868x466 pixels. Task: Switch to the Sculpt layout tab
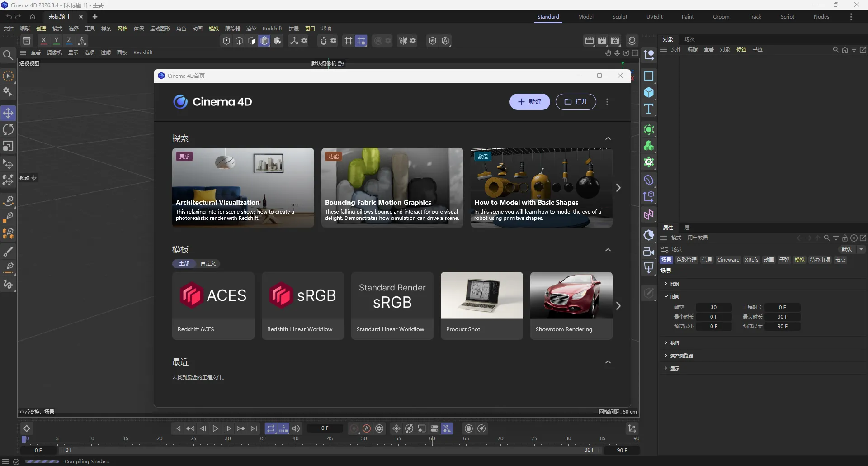pyautogui.click(x=620, y=17)
